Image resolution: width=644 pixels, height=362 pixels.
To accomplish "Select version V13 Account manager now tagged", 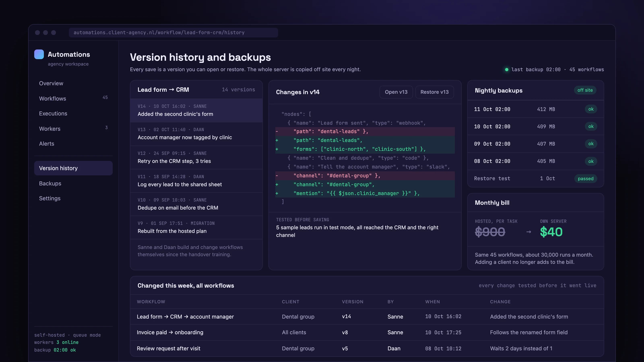I will coord(196,134).
